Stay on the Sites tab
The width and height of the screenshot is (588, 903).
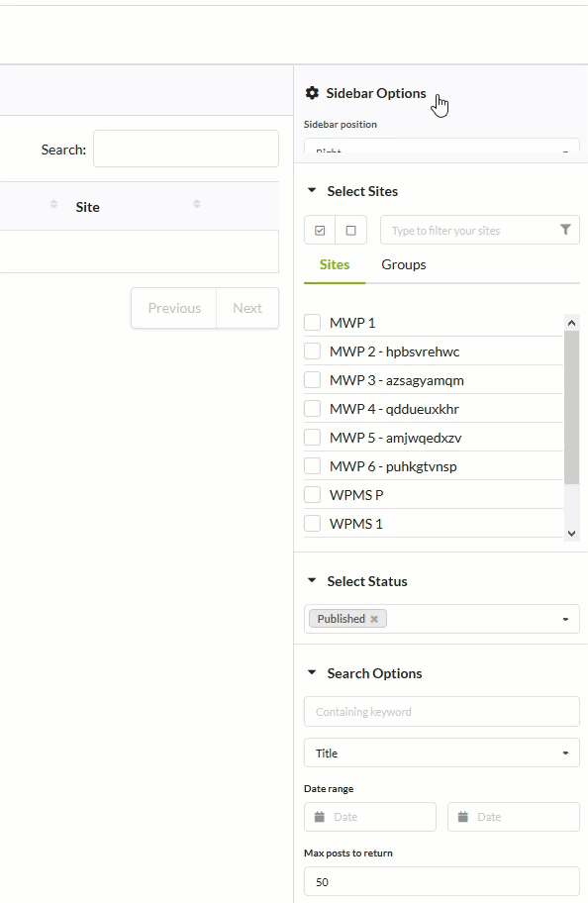(335, 264)
